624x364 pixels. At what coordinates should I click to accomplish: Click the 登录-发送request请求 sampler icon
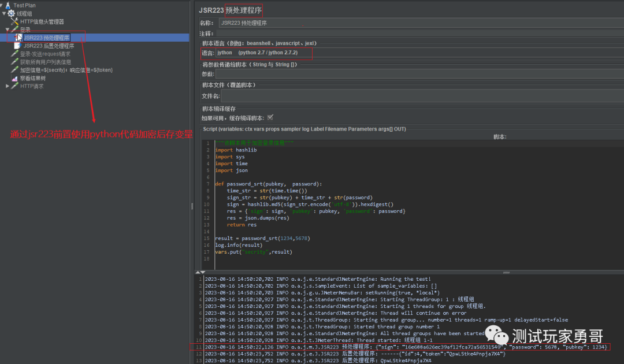pyautogui.click(x=14, y=54)
